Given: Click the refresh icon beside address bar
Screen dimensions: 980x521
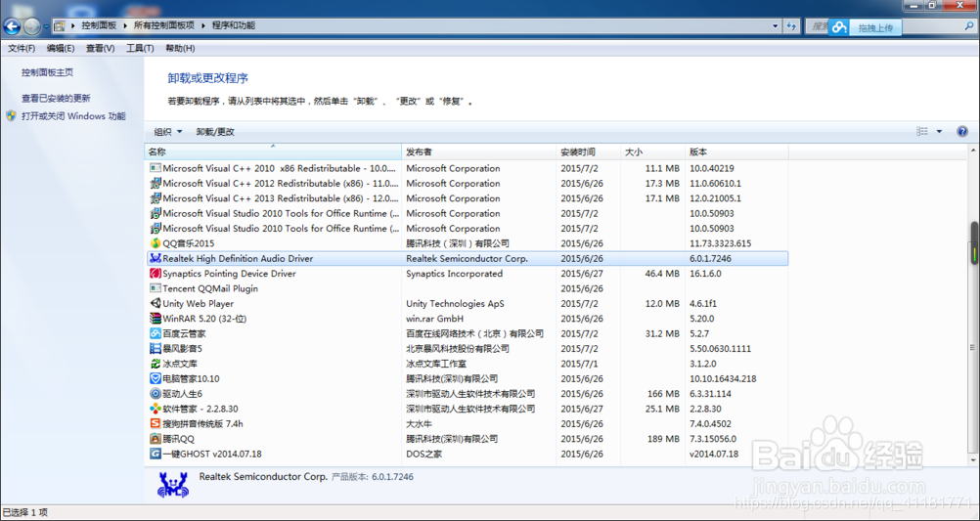Looking at the screenshot, I should (791, 26).
